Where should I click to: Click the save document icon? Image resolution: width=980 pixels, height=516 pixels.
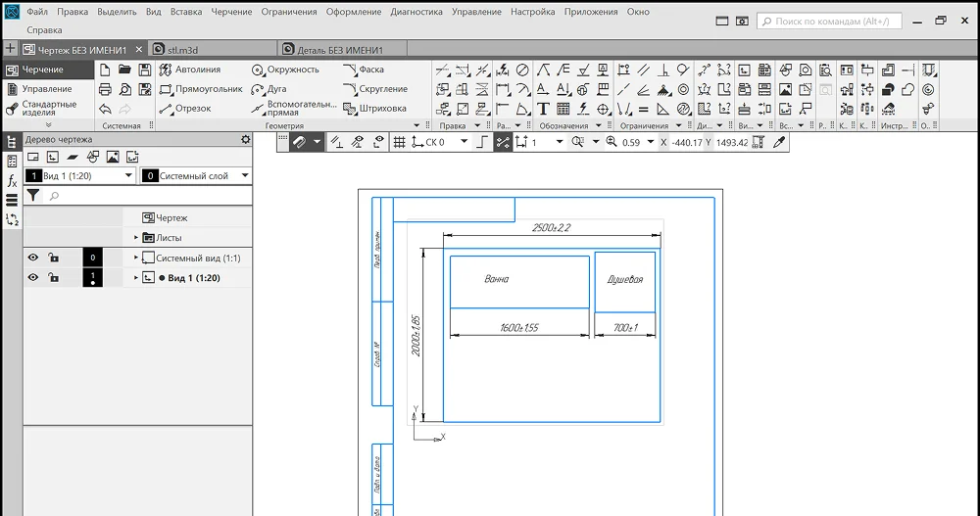pos(145,70)
